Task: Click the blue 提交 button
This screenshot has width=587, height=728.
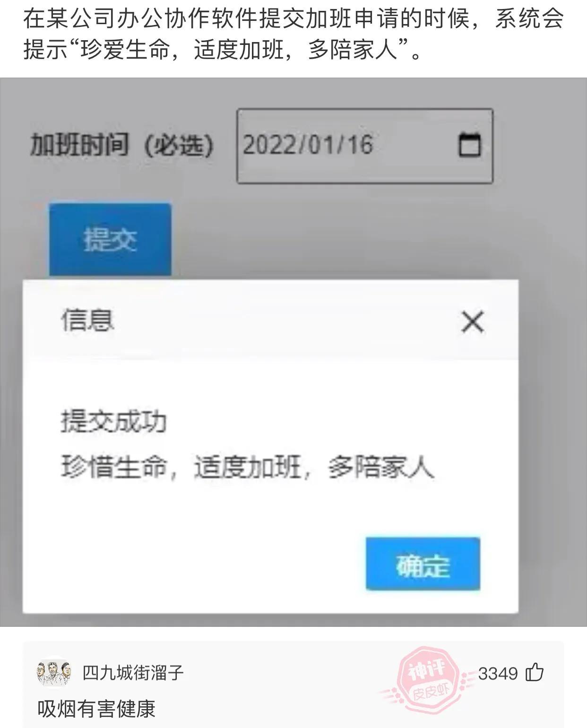Action: (110, 239)
